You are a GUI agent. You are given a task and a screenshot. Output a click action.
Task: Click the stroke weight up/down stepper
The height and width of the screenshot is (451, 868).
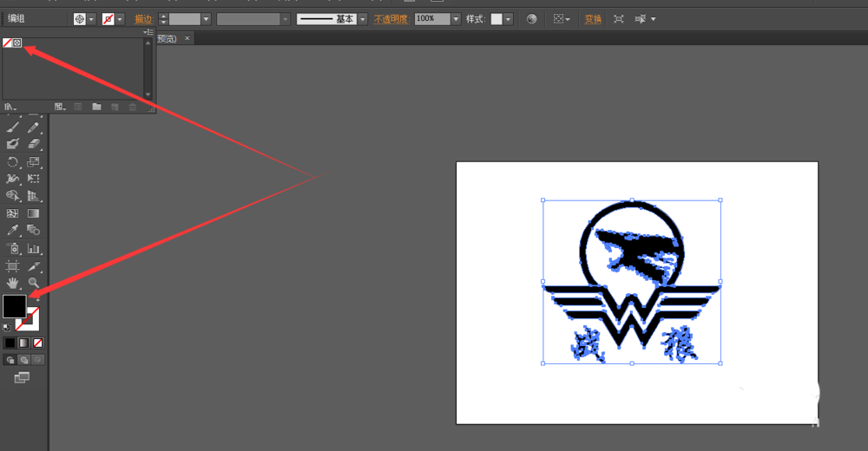(163, 19)
